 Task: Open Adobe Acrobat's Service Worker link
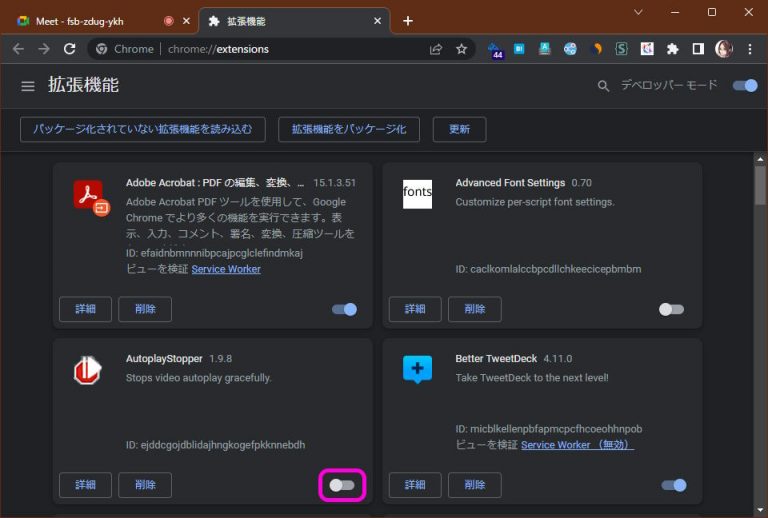(x=226, y=269)
